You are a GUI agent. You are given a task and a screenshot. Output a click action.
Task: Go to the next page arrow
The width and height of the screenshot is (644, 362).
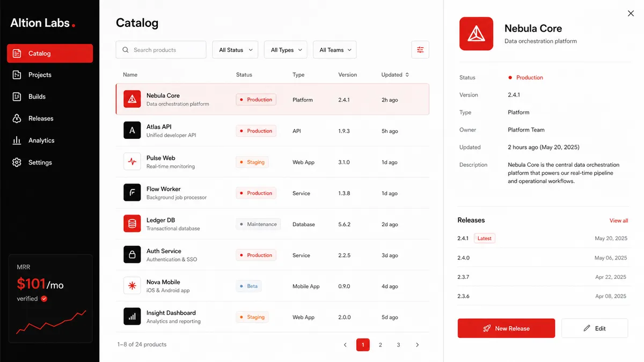point(418,345)
